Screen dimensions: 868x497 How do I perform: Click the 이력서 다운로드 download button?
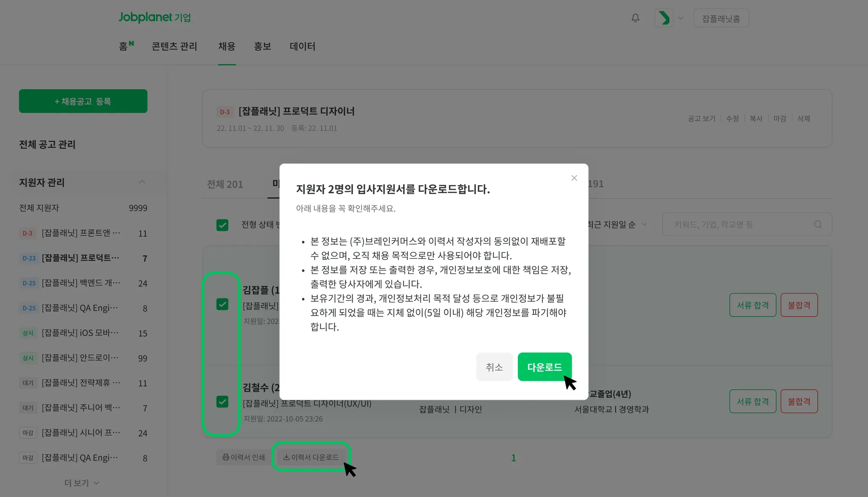(x=311, y=457)
